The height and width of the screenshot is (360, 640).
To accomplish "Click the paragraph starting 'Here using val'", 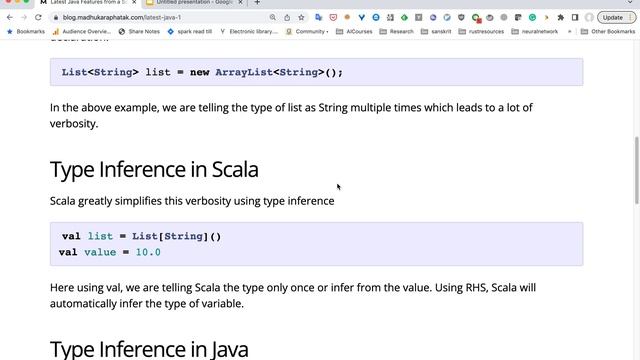I will 293,296.
